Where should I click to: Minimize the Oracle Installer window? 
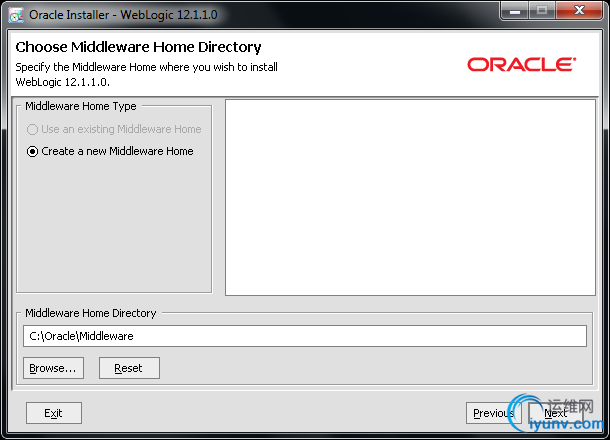[514, 11]
